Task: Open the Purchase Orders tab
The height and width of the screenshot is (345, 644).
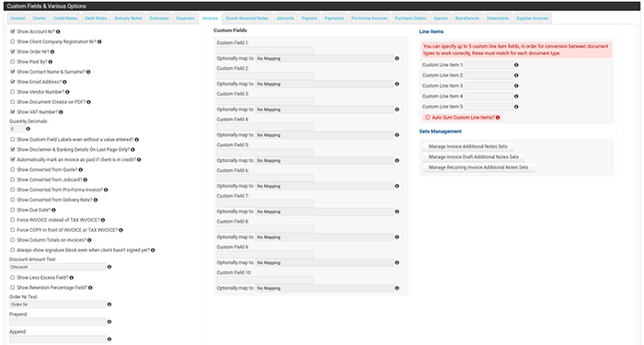Action: 410,18
